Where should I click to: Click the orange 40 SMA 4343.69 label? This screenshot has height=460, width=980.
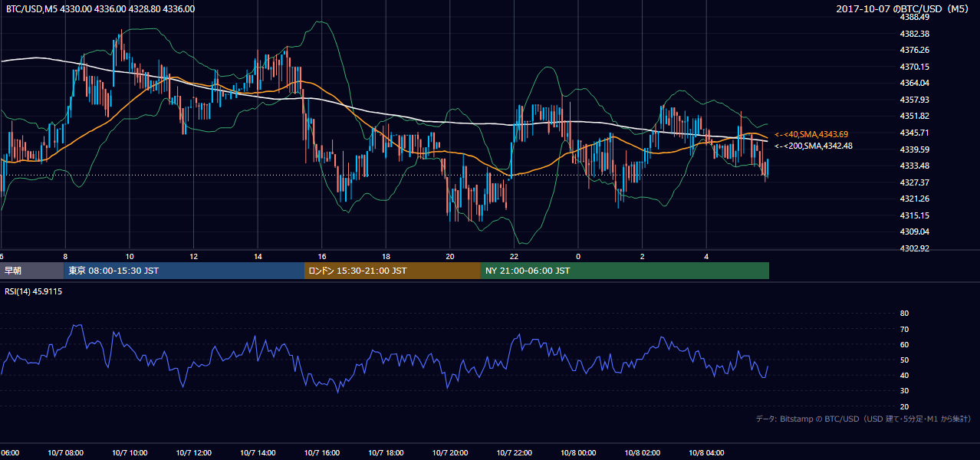click(811, 135)
